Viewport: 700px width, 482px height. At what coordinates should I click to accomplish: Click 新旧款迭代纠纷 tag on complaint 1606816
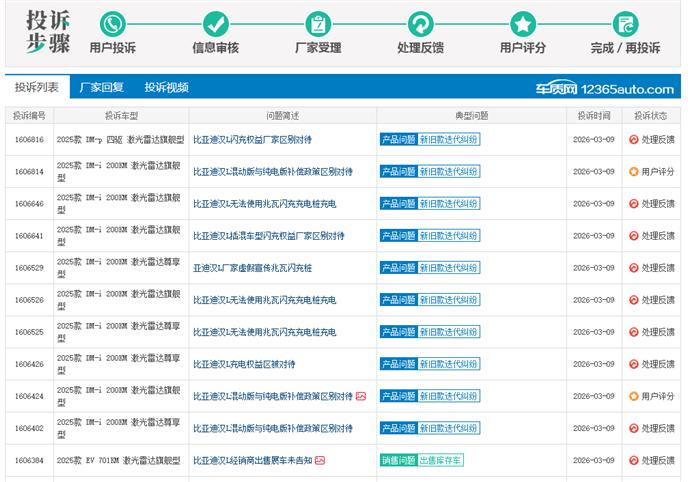pos(448,139)
